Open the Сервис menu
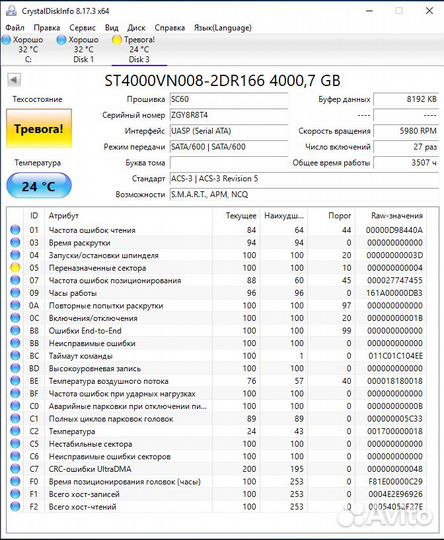 tap(82, 28)
